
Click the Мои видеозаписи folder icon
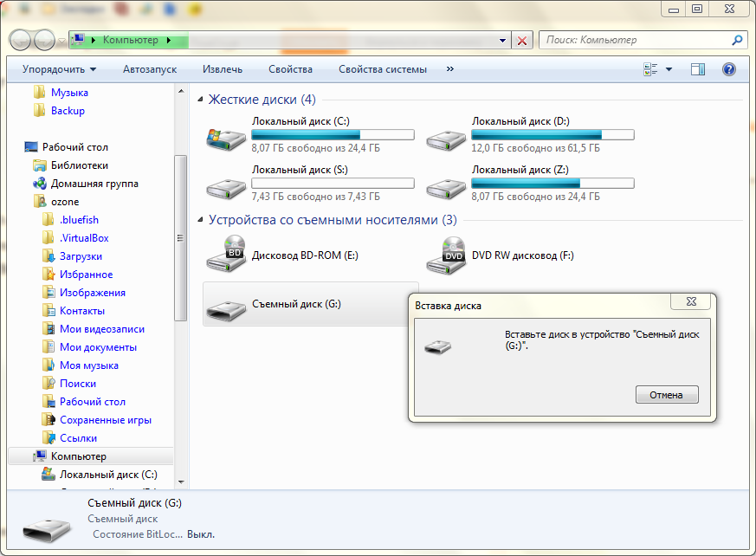pos(48,329)
